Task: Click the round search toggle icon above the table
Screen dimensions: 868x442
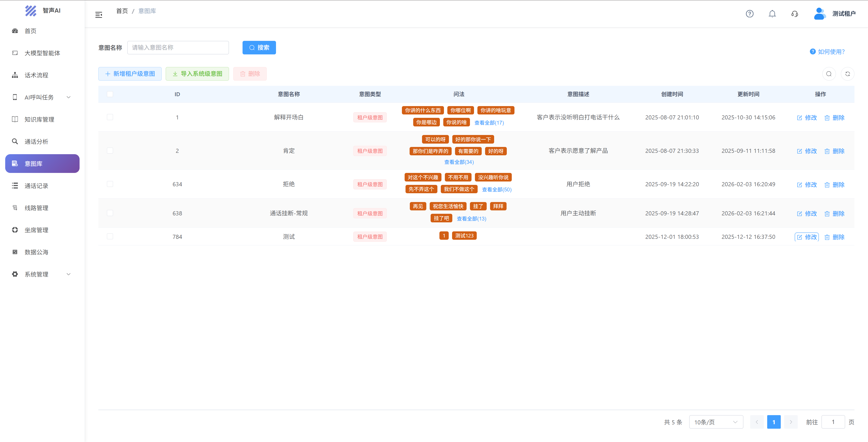Action: (x=829, y=74)
